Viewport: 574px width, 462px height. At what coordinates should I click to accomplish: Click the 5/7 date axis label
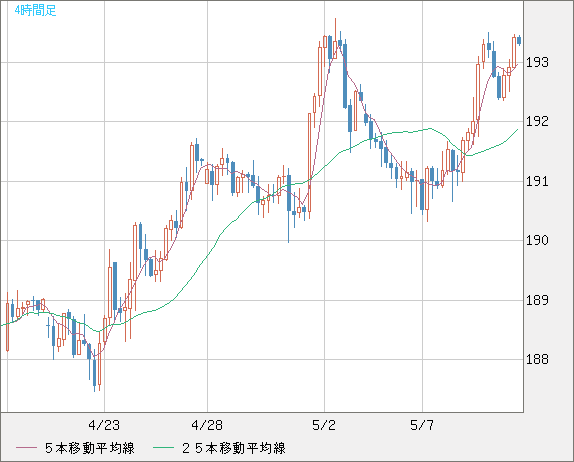pos(422,425)
